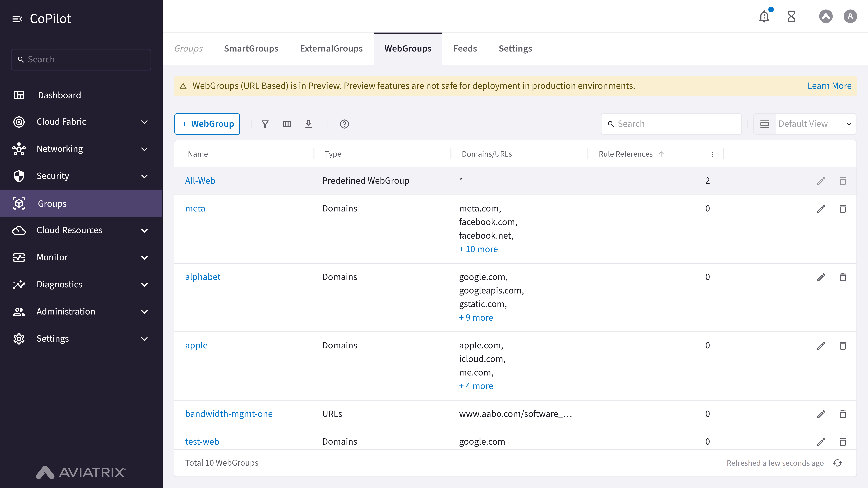Switch to ExternalGroups tab

point(331,48)
